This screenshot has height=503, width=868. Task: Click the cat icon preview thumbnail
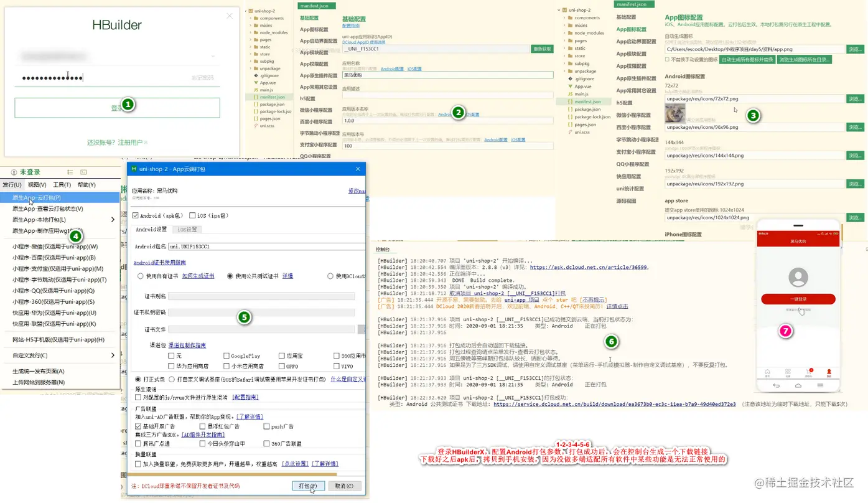tap(675, 113)
